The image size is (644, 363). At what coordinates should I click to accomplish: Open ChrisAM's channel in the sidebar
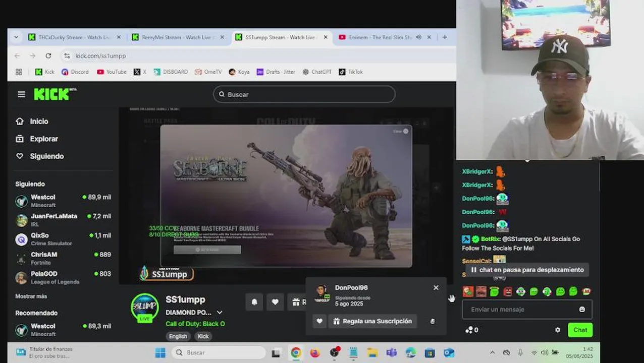[x=63, y=258]
